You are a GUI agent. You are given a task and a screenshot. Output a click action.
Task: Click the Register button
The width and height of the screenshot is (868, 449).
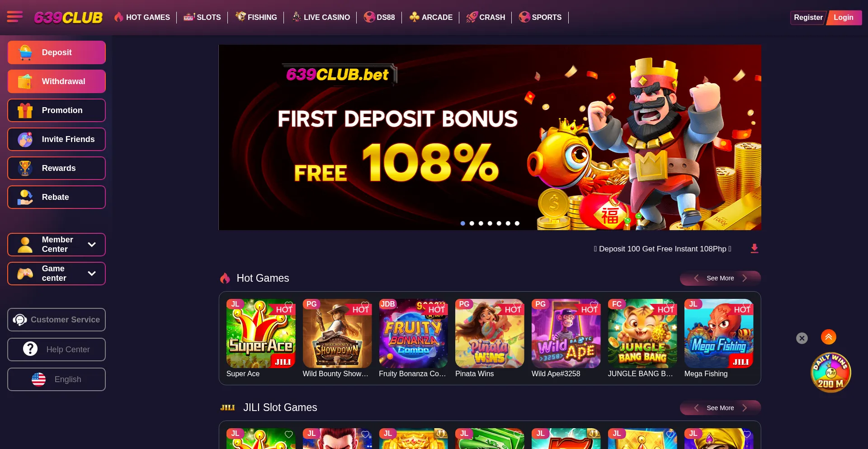click(808, 17)
